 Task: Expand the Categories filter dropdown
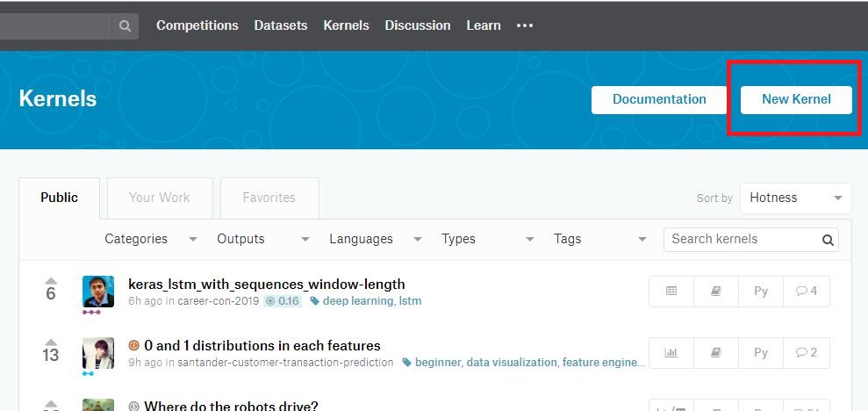[151, 239]
